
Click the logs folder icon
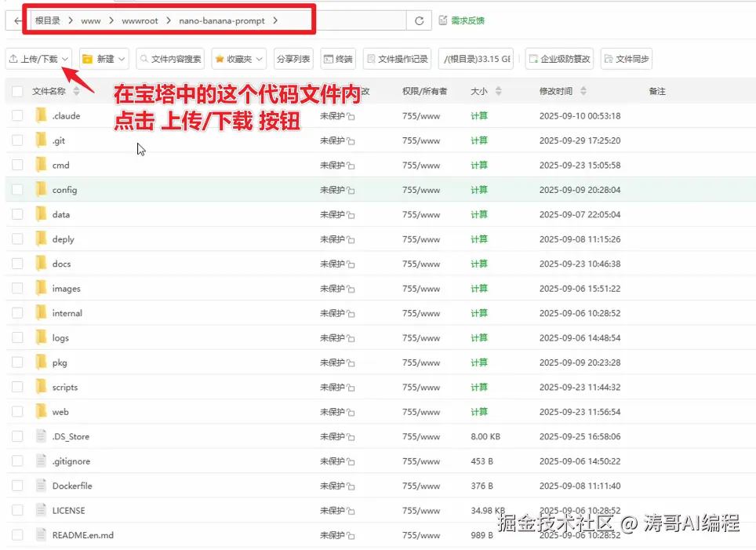[x=41, y=337]
